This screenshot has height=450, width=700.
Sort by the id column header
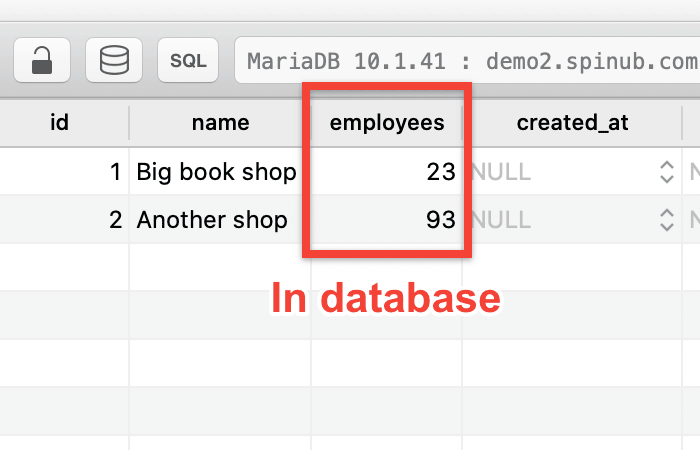click(x=59, y=123)
